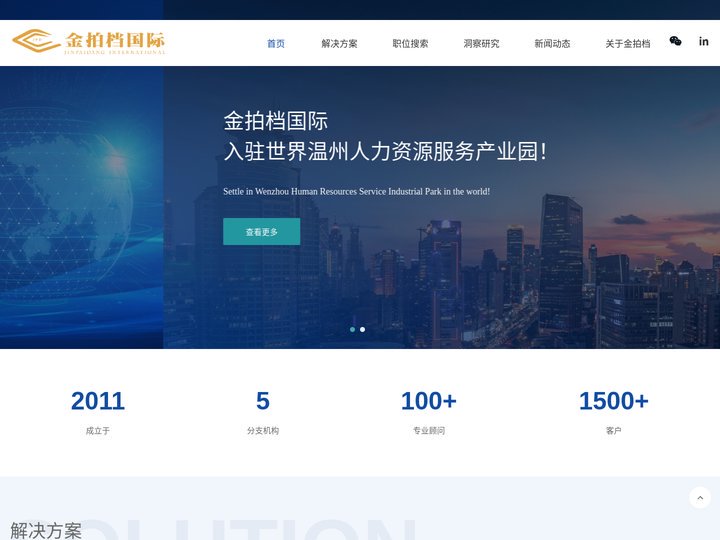Click the 成立于 label
The width and height of the screenshot is (720, 540).
point(98,431)
